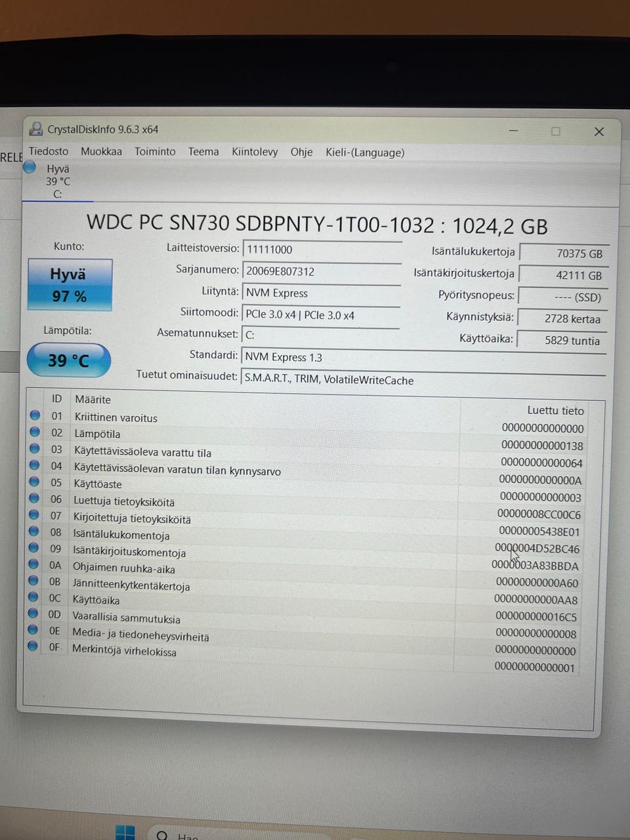Click status circle next to Käytettävissäoleva varattu tila
The height and width of the screenshot is (840, 630).
(35, 448)
